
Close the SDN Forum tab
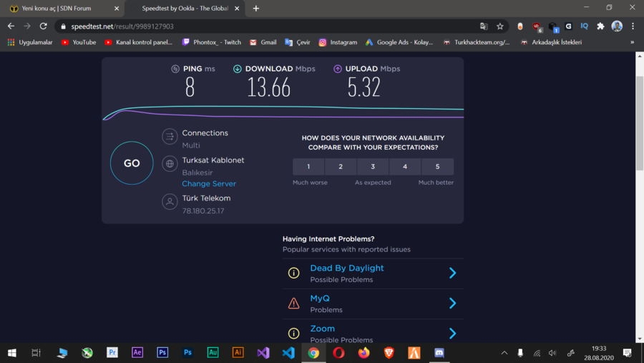tap(117, 9)
